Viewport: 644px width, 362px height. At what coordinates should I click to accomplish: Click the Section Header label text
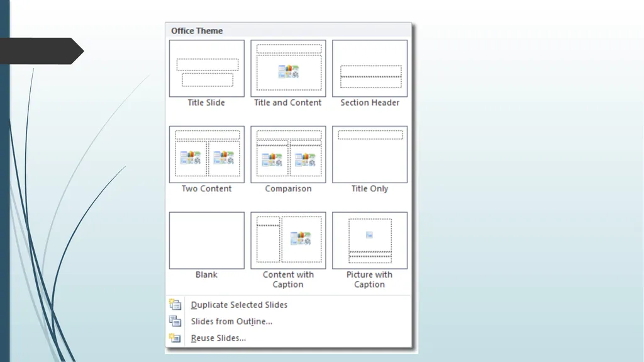coord(370,103)
